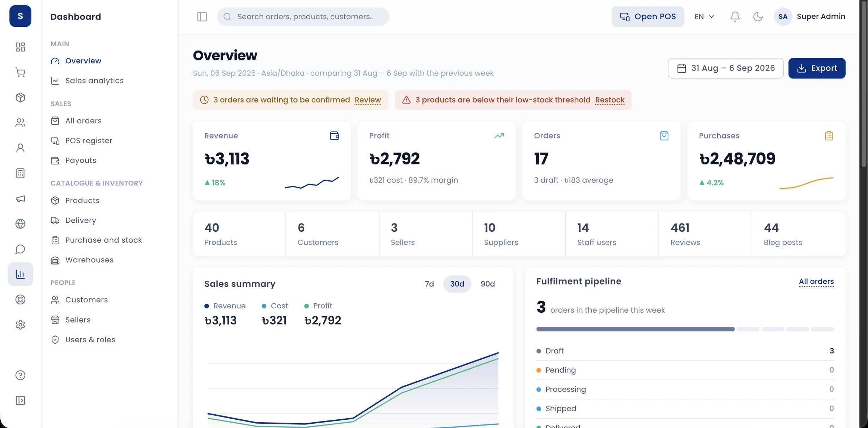Open the megaphone marketing icon in rail

pyautogui.click(x=20, y=198)
